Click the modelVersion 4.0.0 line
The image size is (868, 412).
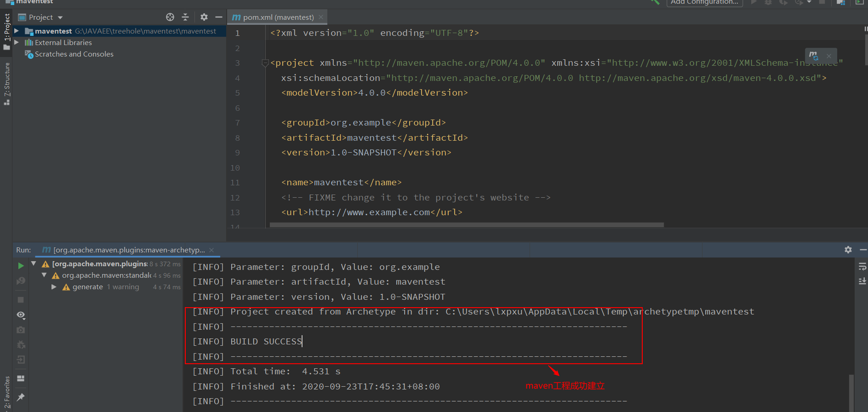tap(375, 92)
